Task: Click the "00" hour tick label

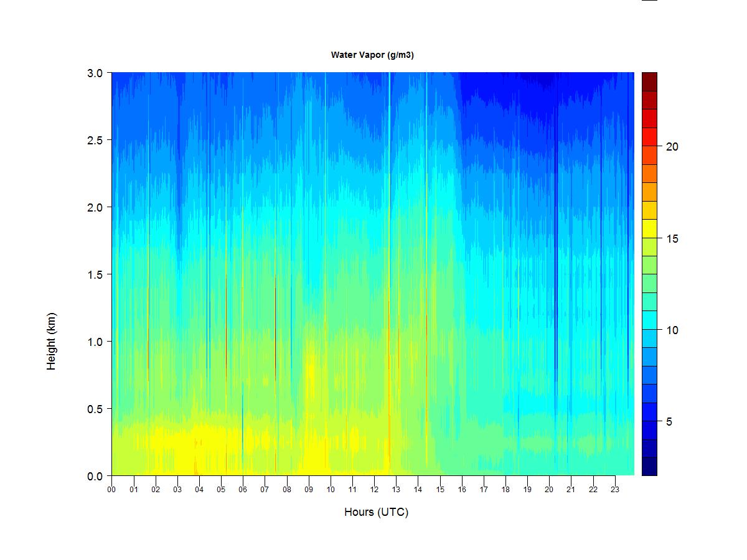Action: 111,490
